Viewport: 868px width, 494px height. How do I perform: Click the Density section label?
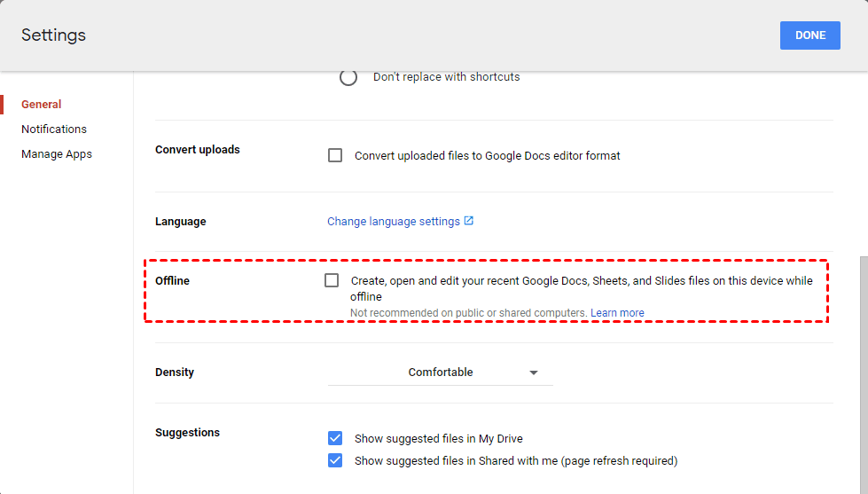(x=175, y=372)
